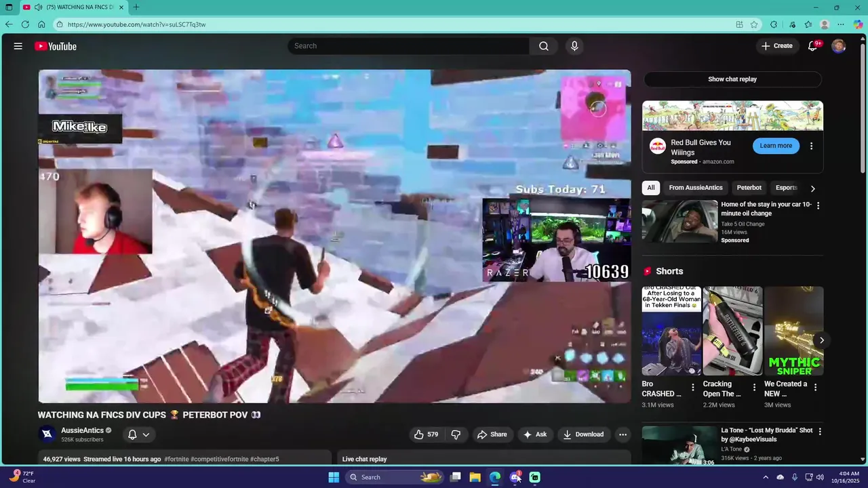This screenshot has width=868, height=488.
Task: Open the taskbar Search box
Action: point(395,477)
